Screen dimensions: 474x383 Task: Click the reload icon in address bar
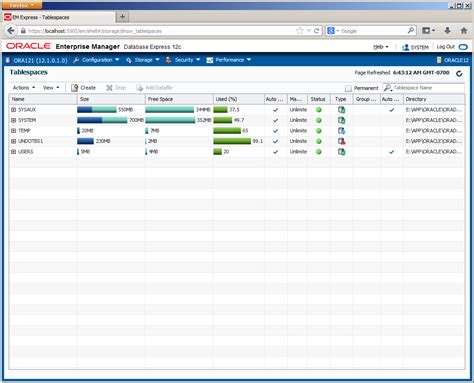[317, 31]
